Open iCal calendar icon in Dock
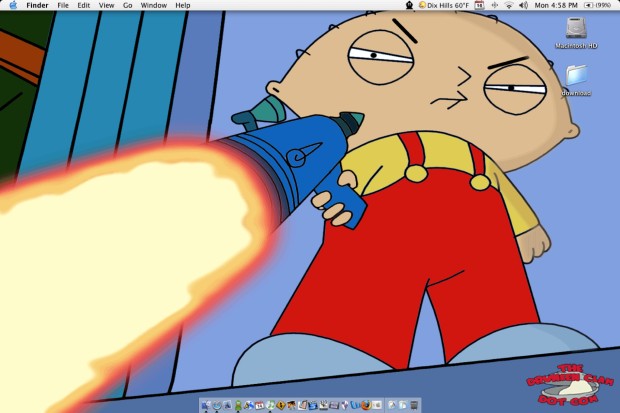Viewport: 620px width, 413px height. coord(259,405)
